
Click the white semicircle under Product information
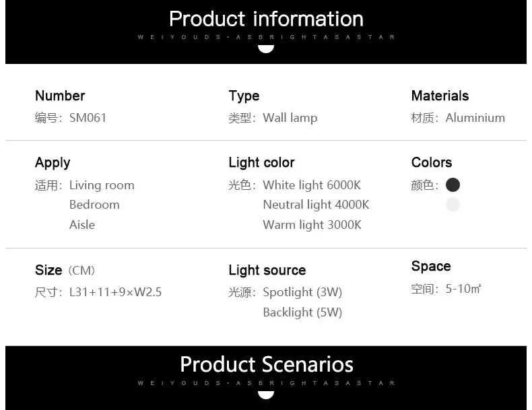266,48
